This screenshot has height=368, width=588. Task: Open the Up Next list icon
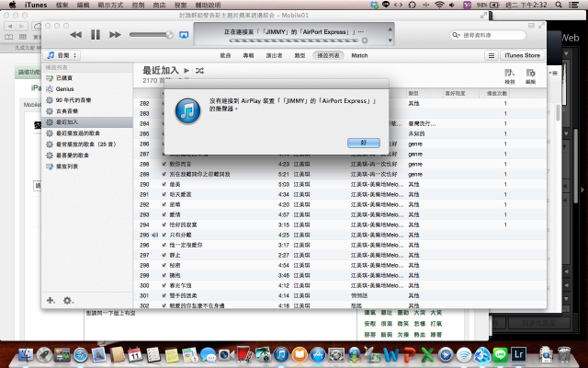coord(492,55)
